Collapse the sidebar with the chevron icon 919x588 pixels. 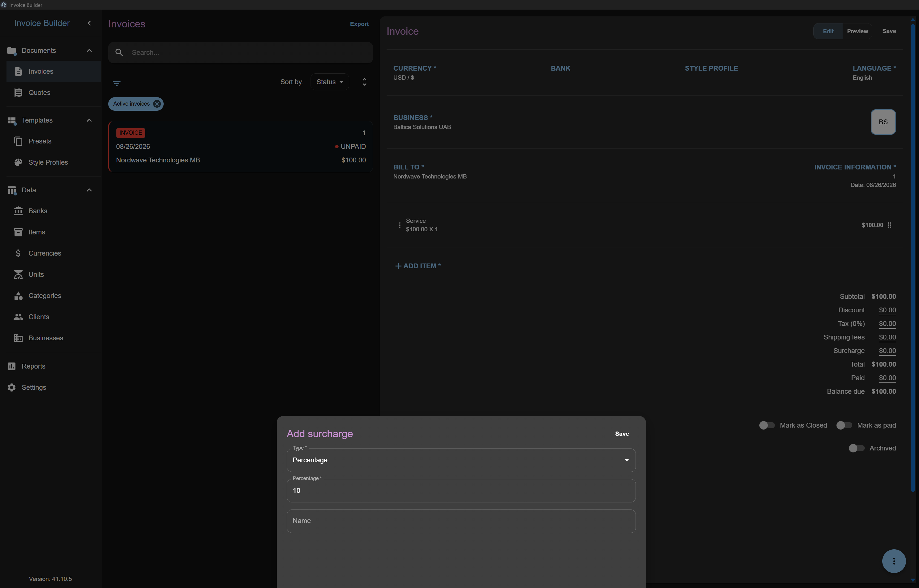point(89,23)
